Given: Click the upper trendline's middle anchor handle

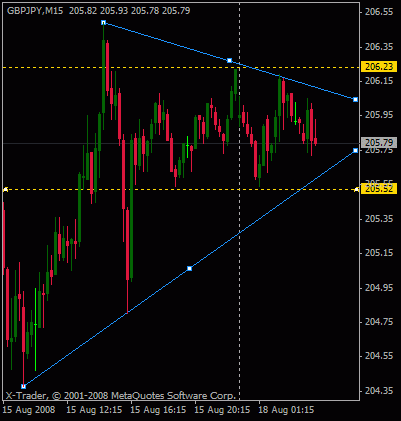Looking at the screenshot, I should click(x=229, y=60).
